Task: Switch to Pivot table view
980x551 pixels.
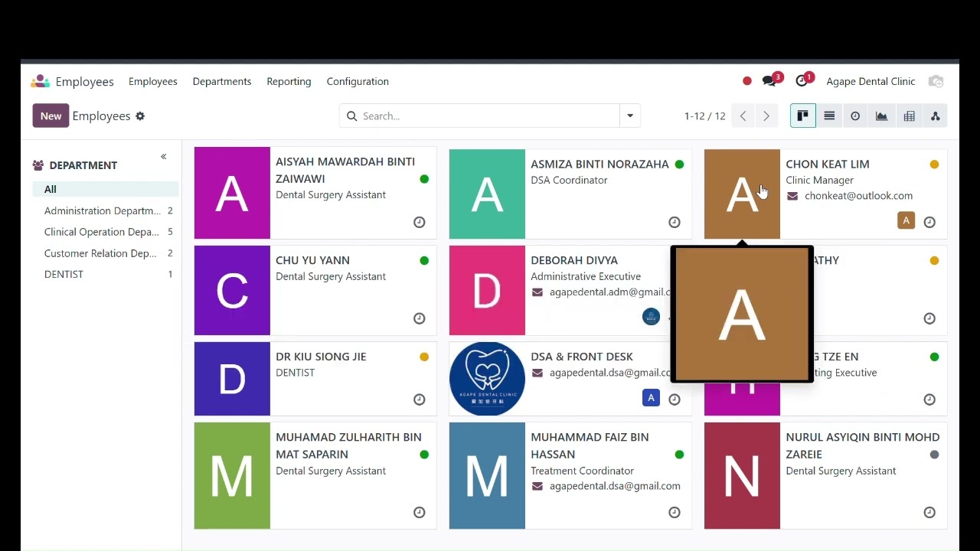Action: coord(909,116)
